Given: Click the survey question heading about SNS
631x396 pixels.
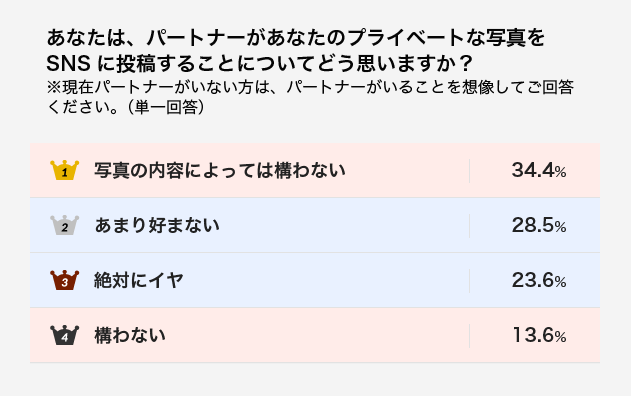Looking at the screenshot, I should click(x=296, y=50).
